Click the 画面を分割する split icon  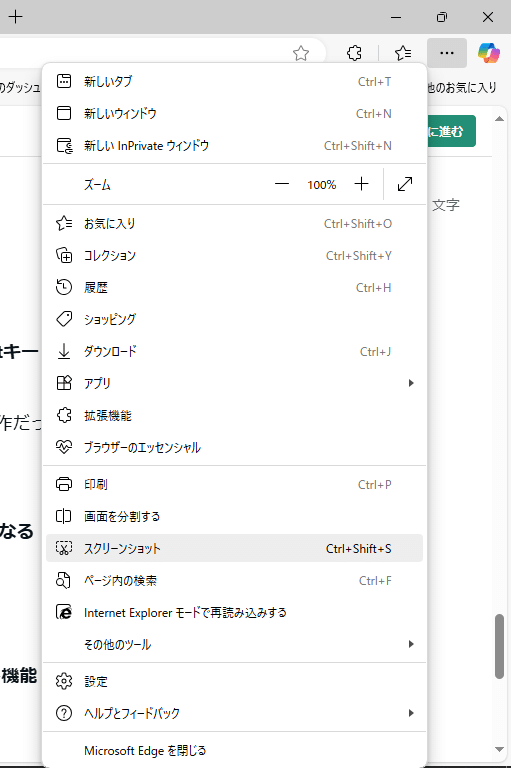click(x=64, y=516)
